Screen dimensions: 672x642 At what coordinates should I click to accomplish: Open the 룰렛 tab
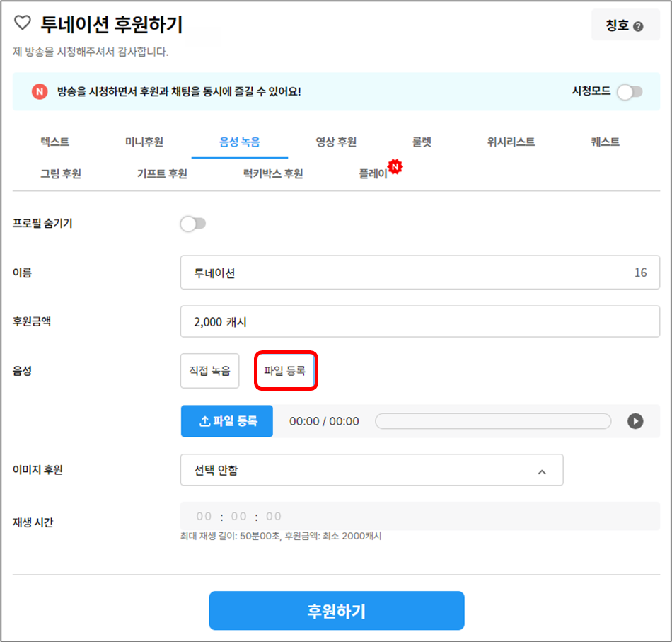point(422,142)
